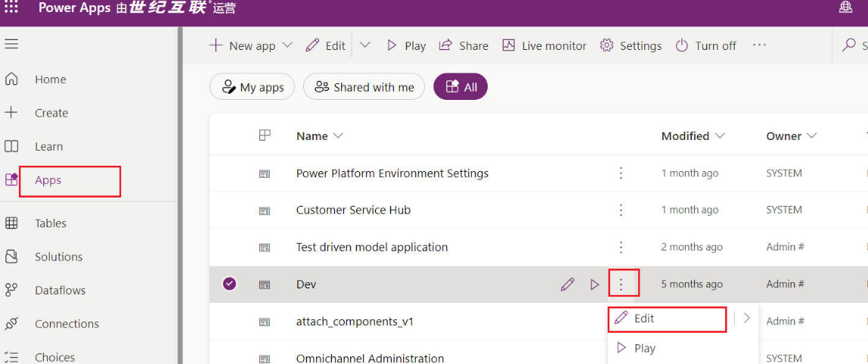Click the pencil edit icon on Dev row
This screenshot has width=868, height=364.
pyautogui.click(x=567, y=285)
